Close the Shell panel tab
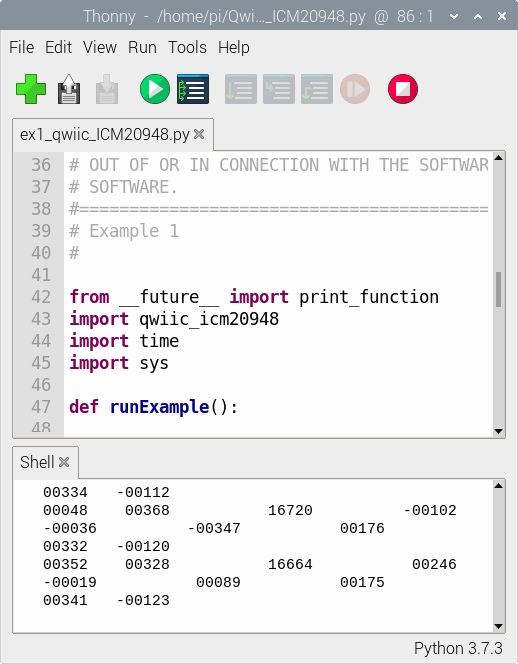Screen dimensions: 518x664 (x=64, y=462)
